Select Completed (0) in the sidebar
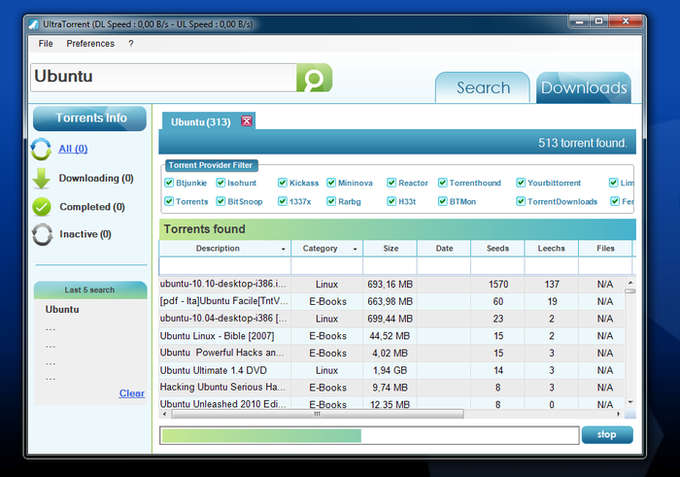The height and width of the screenshot is (477, 680). (x=92, y=207)
